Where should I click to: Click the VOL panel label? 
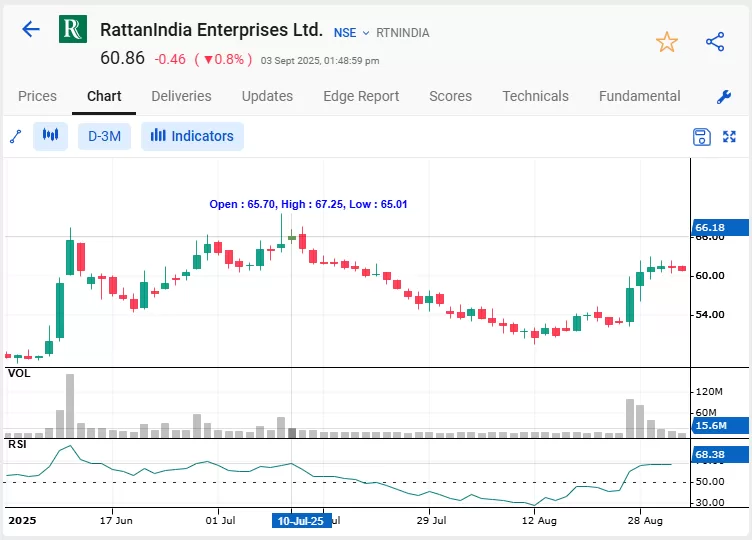(x=19, y=373)
